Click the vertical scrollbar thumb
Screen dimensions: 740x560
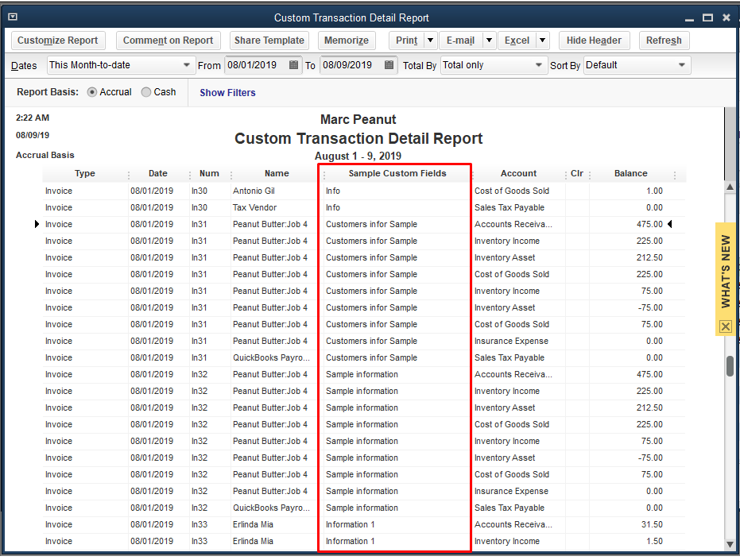[730, 365]
